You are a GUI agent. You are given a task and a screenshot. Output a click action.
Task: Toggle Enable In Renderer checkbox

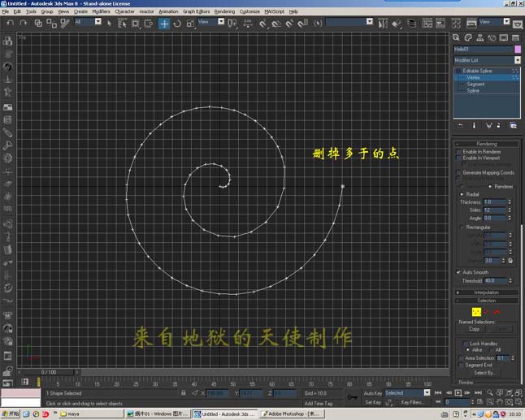(x=458, y=152)
